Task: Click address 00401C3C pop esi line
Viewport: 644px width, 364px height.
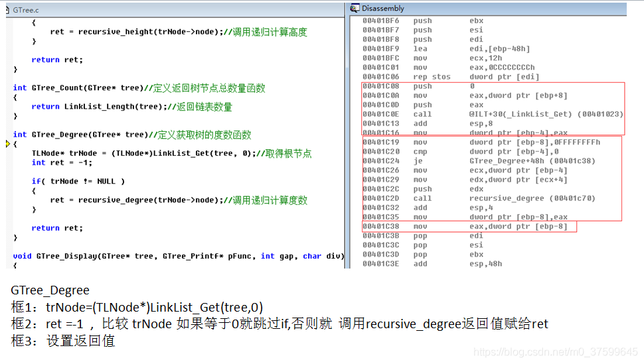Action: click(x=423, y=245)
